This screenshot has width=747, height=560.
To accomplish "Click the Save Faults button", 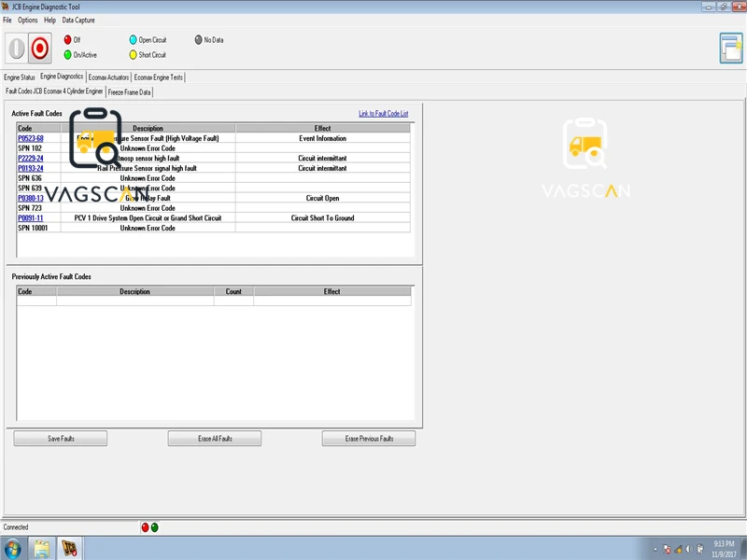I will pos(61,439).
